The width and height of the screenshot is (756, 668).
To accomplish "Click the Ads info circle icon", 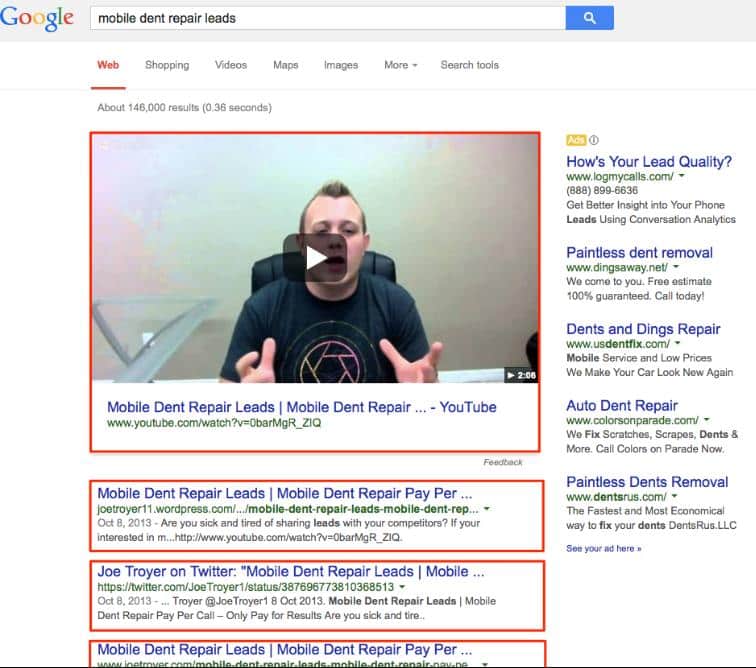I will (x=594, y=140).
